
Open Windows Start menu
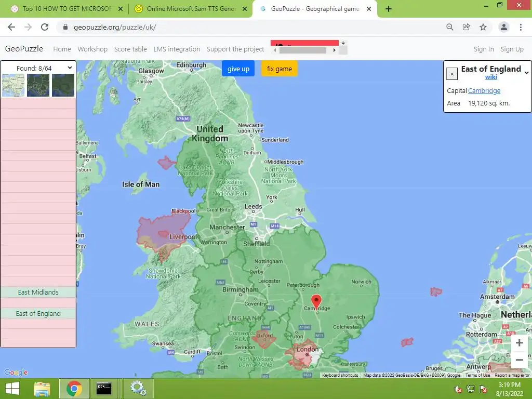click(x=12, y=389)
